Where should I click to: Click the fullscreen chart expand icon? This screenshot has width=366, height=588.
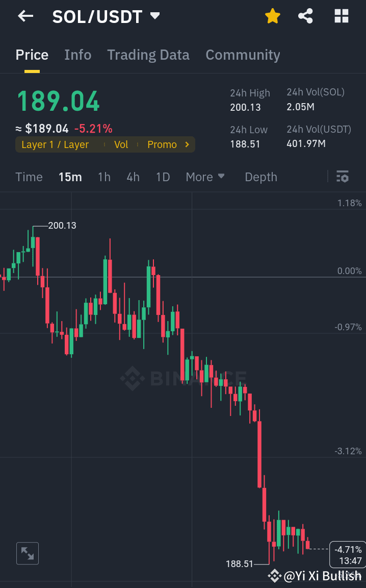tap(27, 553)
